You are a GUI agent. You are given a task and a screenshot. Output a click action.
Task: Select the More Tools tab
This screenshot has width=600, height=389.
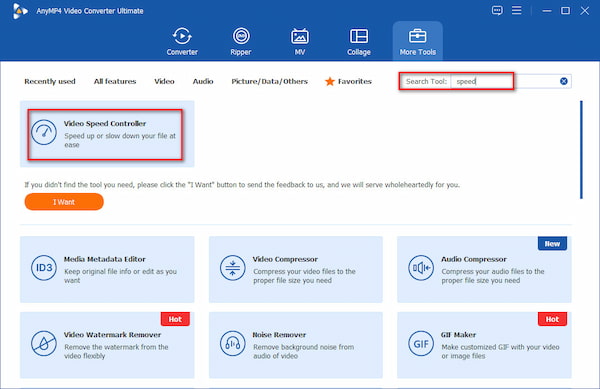click(x=417, y=42)
